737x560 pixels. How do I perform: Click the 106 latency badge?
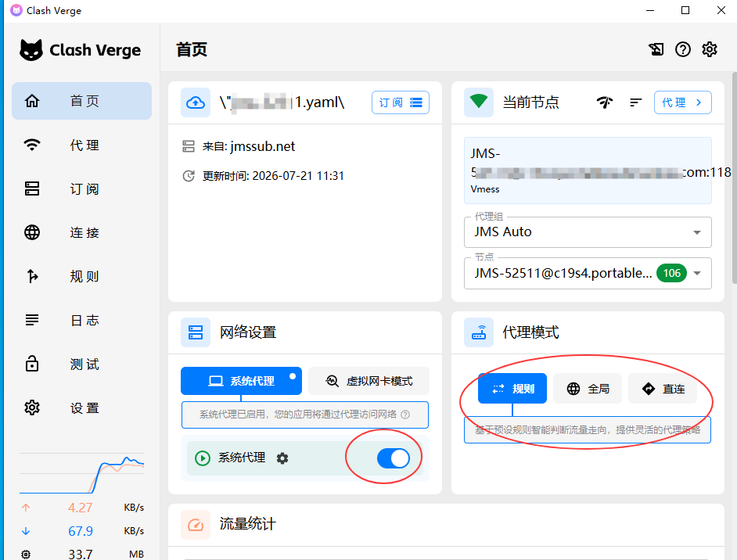click(671, 273)
